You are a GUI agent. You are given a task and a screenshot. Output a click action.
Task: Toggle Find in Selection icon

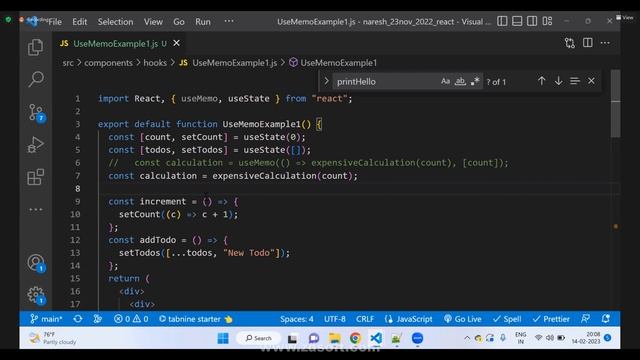coord(575,81)
